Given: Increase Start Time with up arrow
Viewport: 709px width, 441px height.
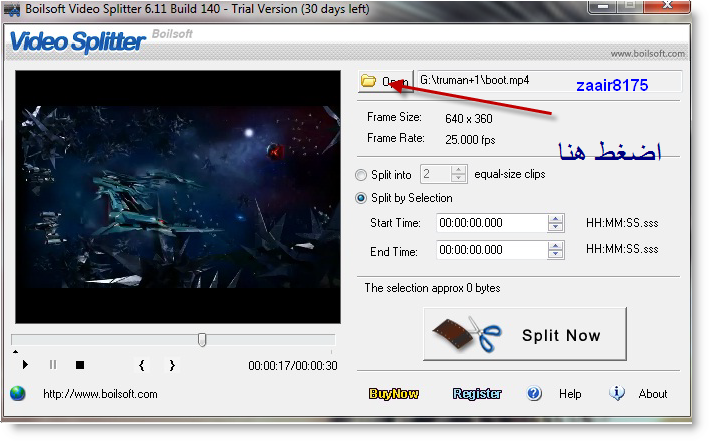Looking at the screenshot, I should click(555, 219).
